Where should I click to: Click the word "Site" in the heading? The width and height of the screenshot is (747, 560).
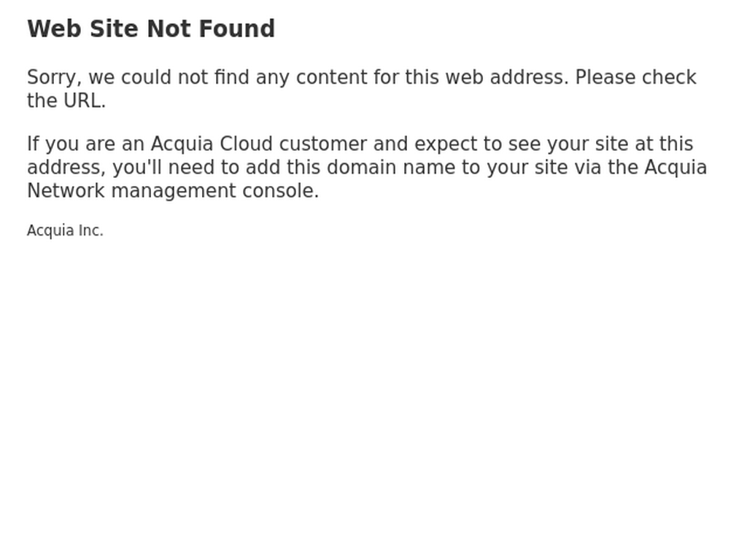(115, 29)
